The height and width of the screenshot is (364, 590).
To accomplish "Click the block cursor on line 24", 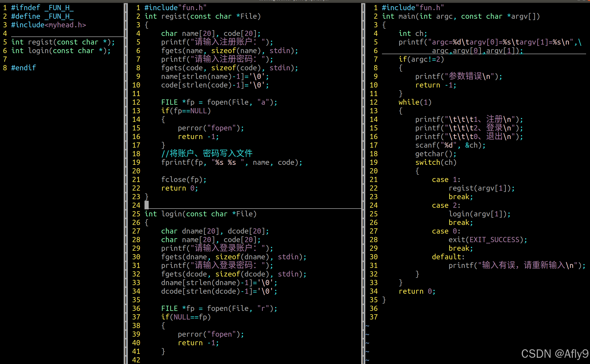I will click(147, 205).
